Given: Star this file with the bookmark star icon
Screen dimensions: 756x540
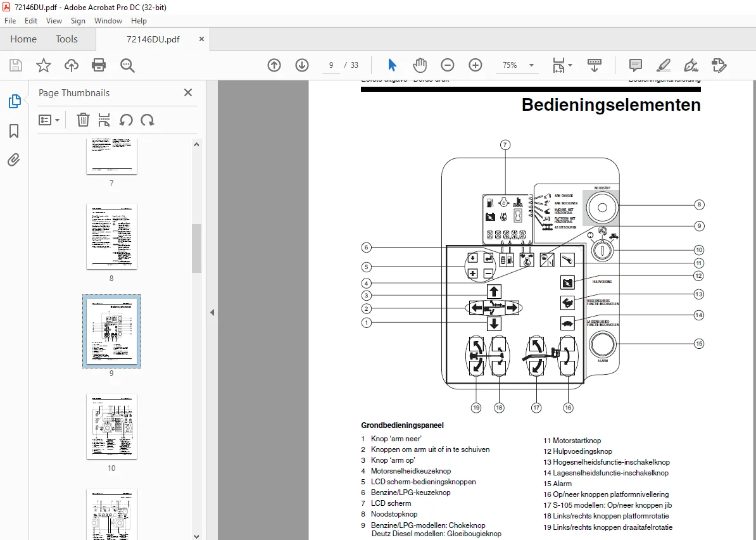Looking at the screenshot, I should click(x=44, y=65).
